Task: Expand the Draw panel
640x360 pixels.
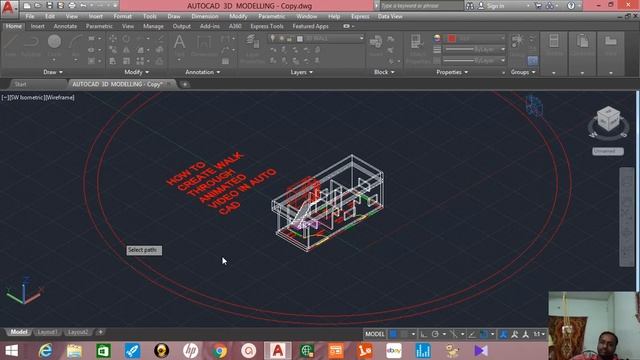Action: click(53, 72)
